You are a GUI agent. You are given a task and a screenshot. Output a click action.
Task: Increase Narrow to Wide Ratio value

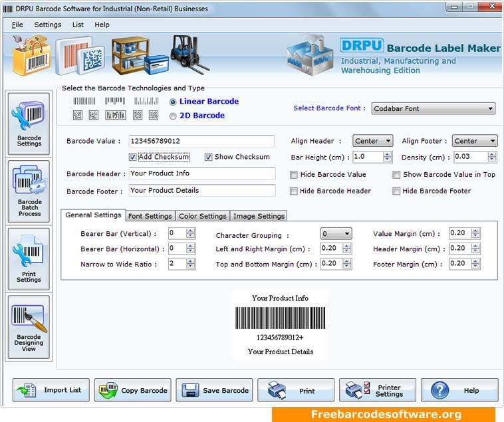(x=191, y=261)
